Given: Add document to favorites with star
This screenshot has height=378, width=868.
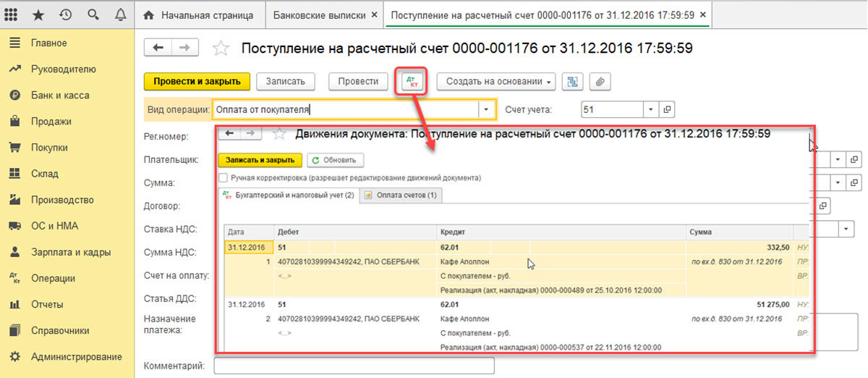Looking at the screenshot, I should click(x=221, y=49).
